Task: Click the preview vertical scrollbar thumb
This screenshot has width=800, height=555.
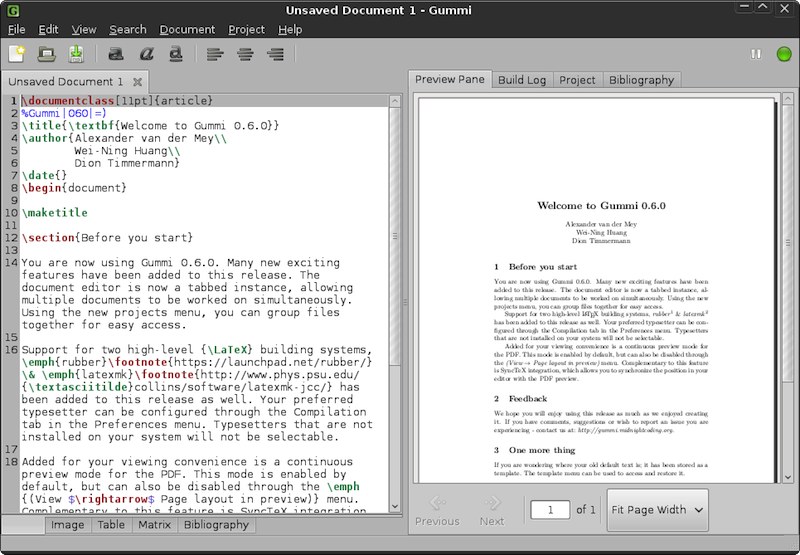Action: tap(788, 243)
